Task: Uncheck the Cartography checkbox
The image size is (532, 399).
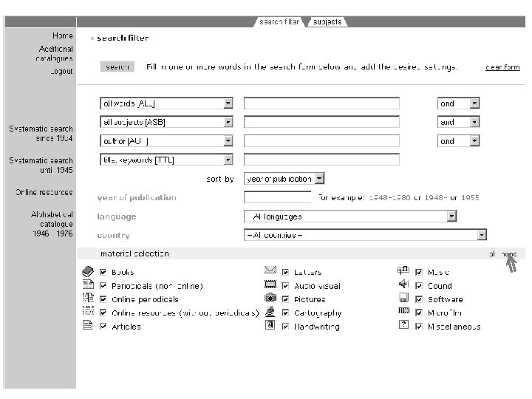Action: click(285, 313)
